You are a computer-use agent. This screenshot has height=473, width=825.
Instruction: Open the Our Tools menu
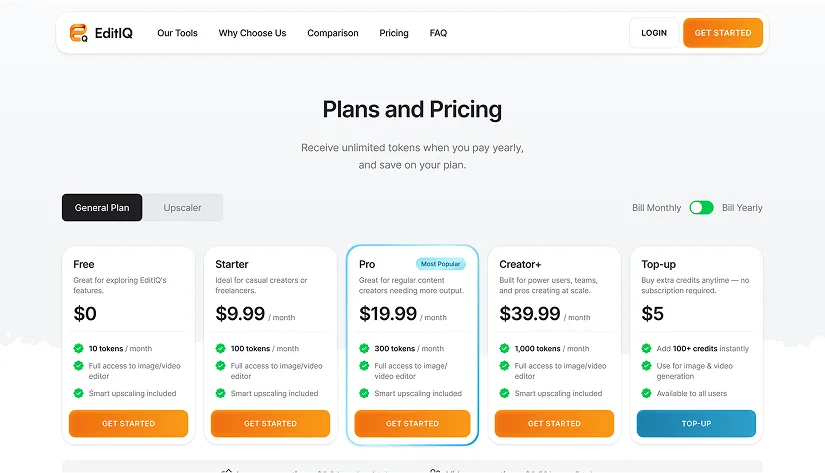pos(177,33)
